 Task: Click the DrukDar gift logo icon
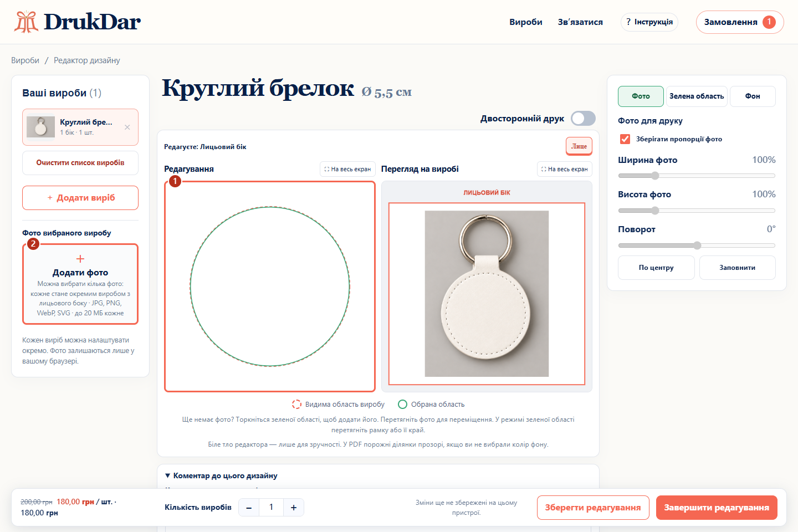coord(26,22)
